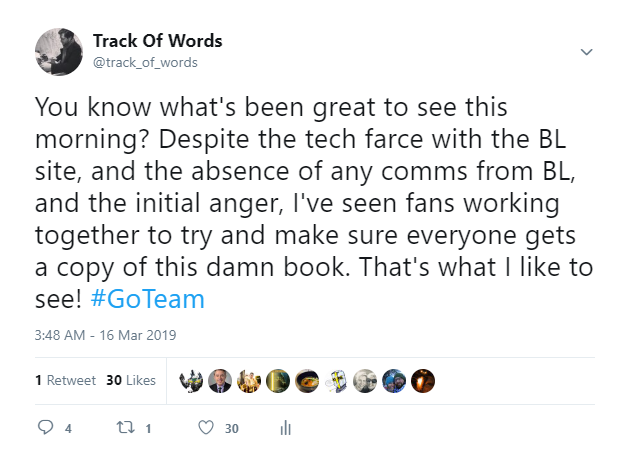
Task: Click the retweet arrows icon
Action: click(126, 427)
